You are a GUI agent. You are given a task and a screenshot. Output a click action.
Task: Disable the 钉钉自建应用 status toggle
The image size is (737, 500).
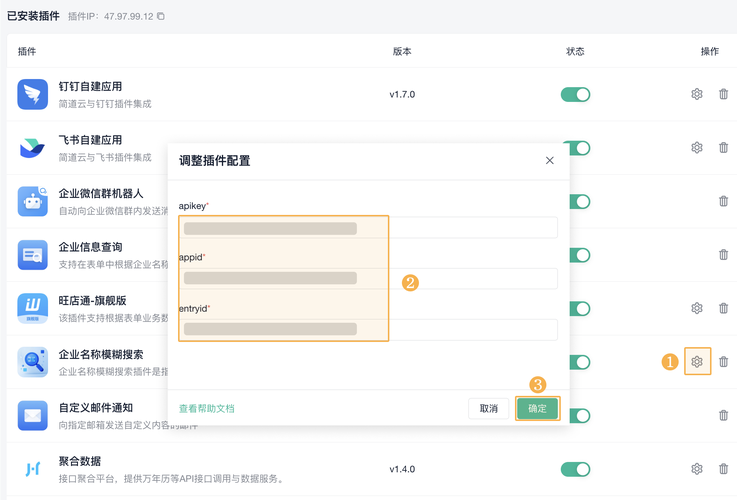pyautogui.click(x=575, y=94)
